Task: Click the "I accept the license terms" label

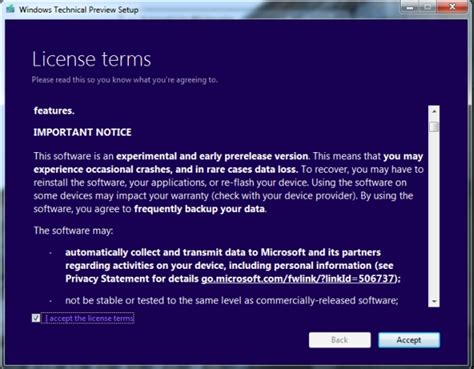Action: [89, 318]
